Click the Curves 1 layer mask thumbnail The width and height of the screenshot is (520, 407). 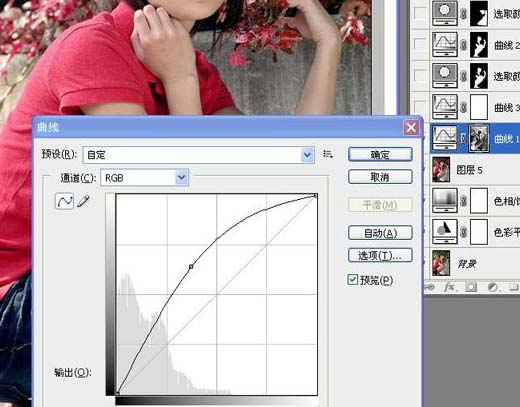pos(479,138)
